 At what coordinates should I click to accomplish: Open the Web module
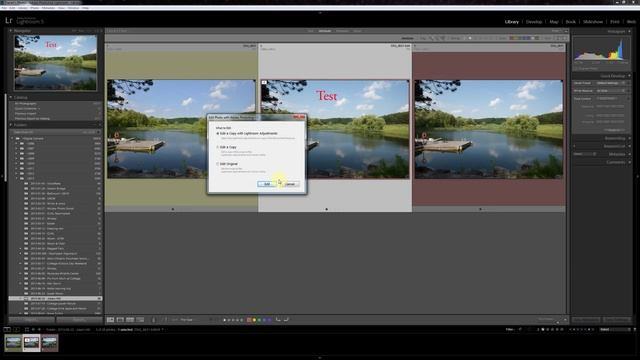pos(631,22)
